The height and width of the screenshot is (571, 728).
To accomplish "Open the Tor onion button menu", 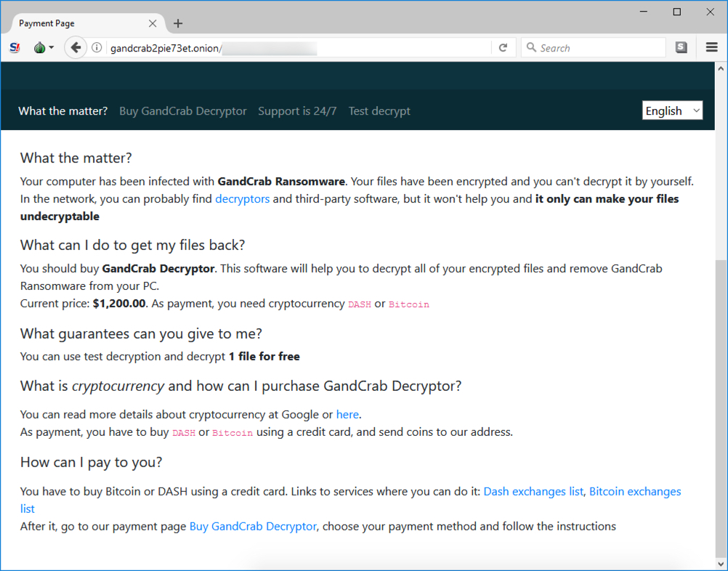I will 44,47.
